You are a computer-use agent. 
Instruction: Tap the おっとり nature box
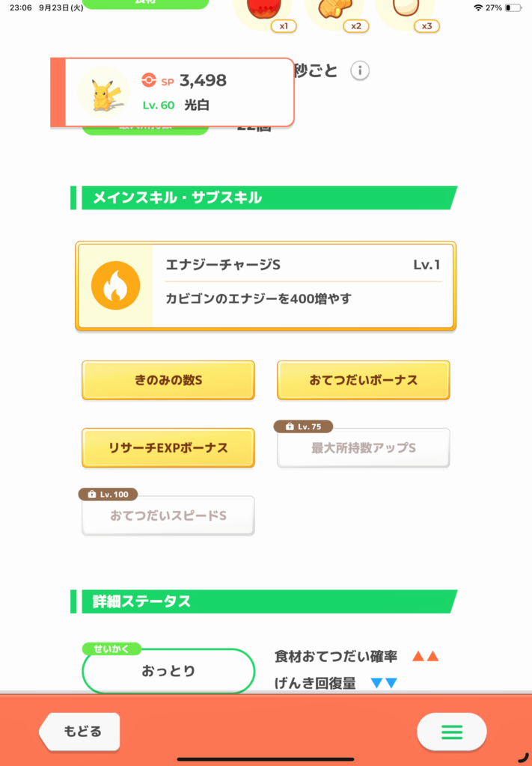[168, 671]
